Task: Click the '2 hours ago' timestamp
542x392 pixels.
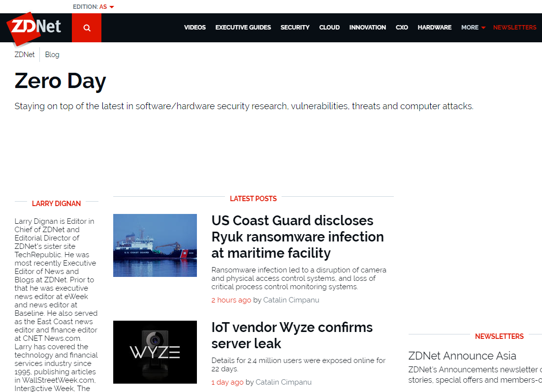Action: (231, 300)
